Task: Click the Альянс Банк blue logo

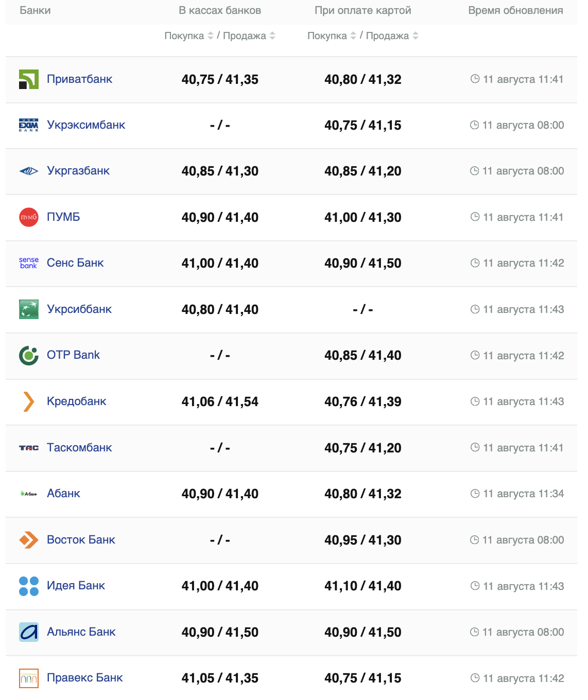Action: point(29,632)
